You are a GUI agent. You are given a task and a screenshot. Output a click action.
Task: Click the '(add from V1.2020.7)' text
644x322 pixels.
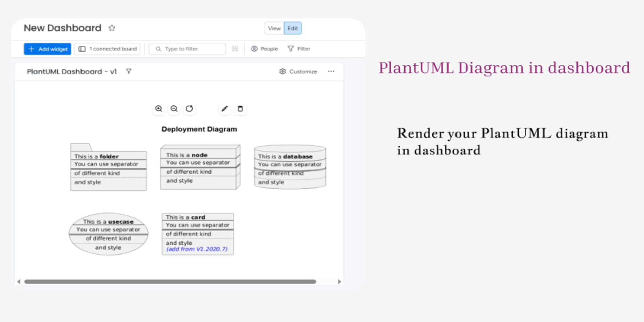[197, 249]
